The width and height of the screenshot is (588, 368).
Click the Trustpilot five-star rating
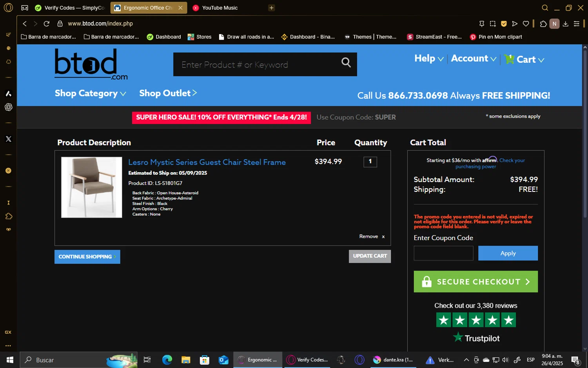pos(476,320)
